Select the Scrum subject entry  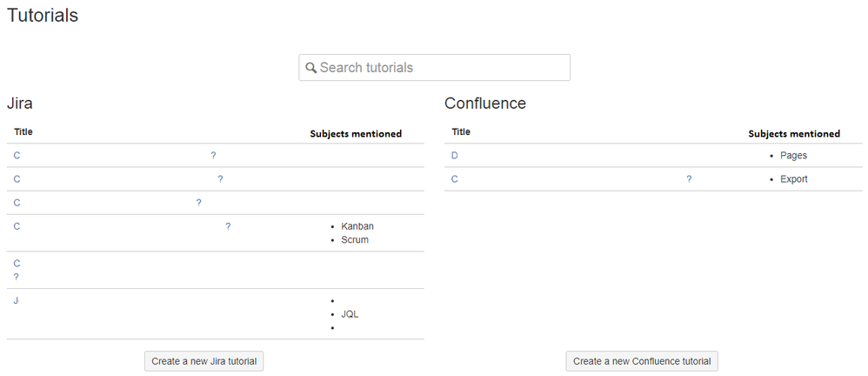(x=355, y=239)
